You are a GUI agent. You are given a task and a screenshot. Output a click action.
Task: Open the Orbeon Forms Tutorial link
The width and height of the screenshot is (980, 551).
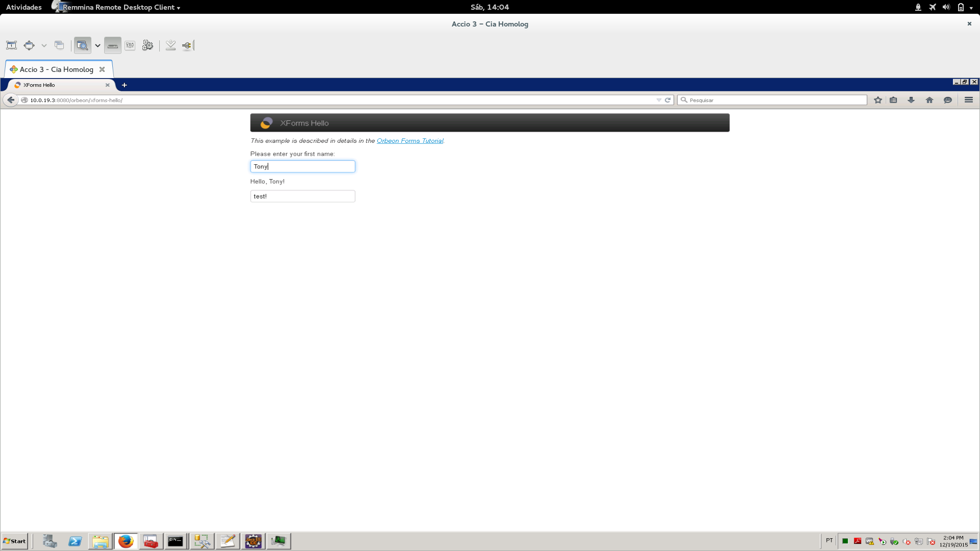[x=409, y=141]
